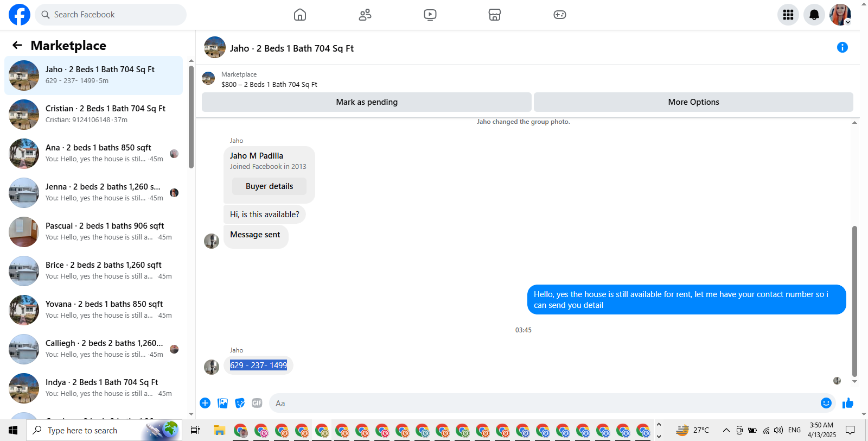Open the Pascual 906 sqft conversation
Viewport: 868px width, 441px height.
point(93,232)
